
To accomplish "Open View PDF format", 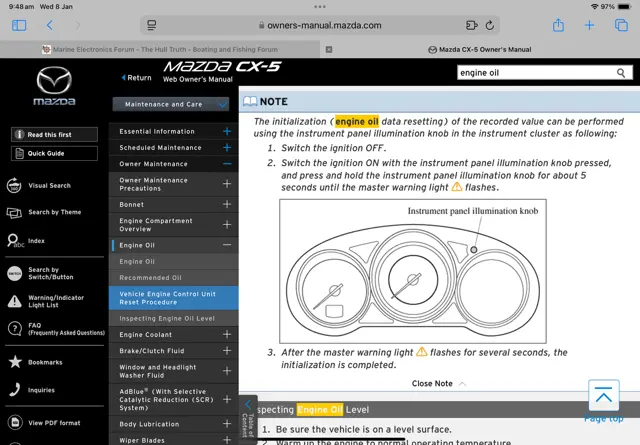I will (x=44, y=423).
